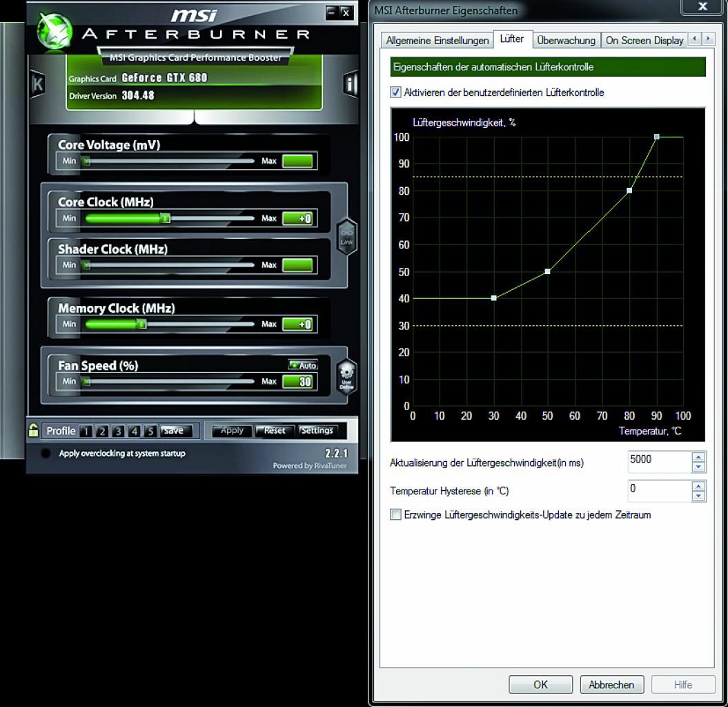This screenshot has width=728, height=707.
Task: Click the MSI Afterburner jet logo
Action: (55, 31)
